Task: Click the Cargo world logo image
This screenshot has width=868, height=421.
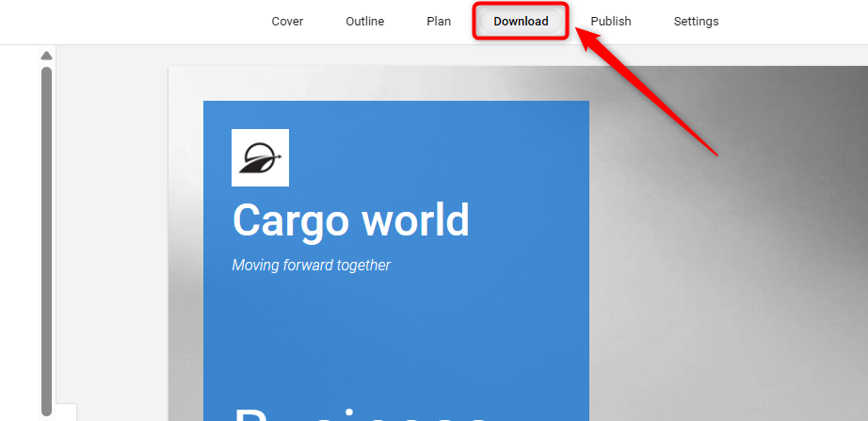Action: pyautogui.click(x=260, y=158)
